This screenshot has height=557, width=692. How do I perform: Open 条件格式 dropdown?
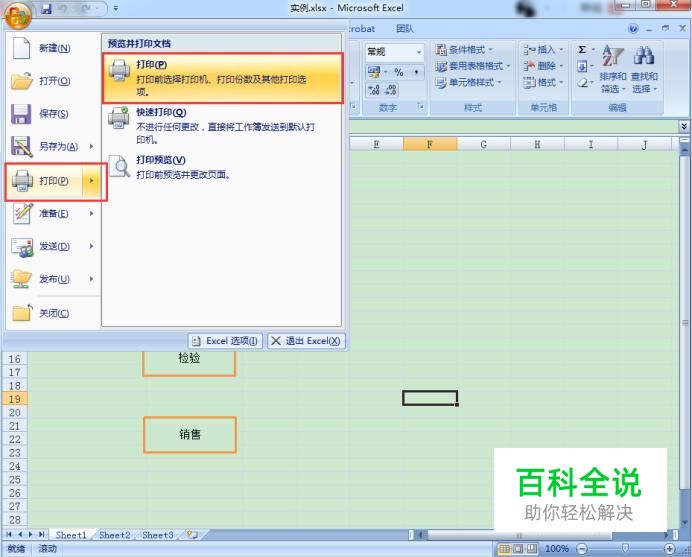click(x=464, y=49)
